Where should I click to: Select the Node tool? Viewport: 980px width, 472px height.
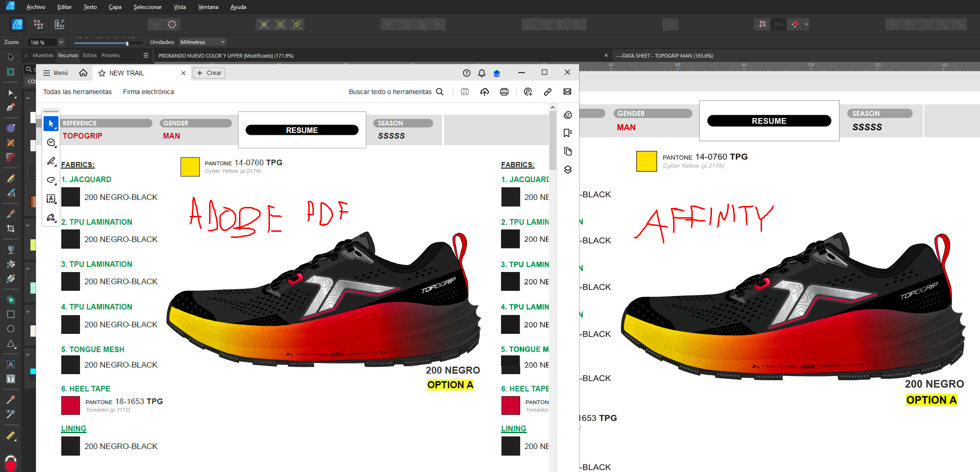(x=11, y=93)
